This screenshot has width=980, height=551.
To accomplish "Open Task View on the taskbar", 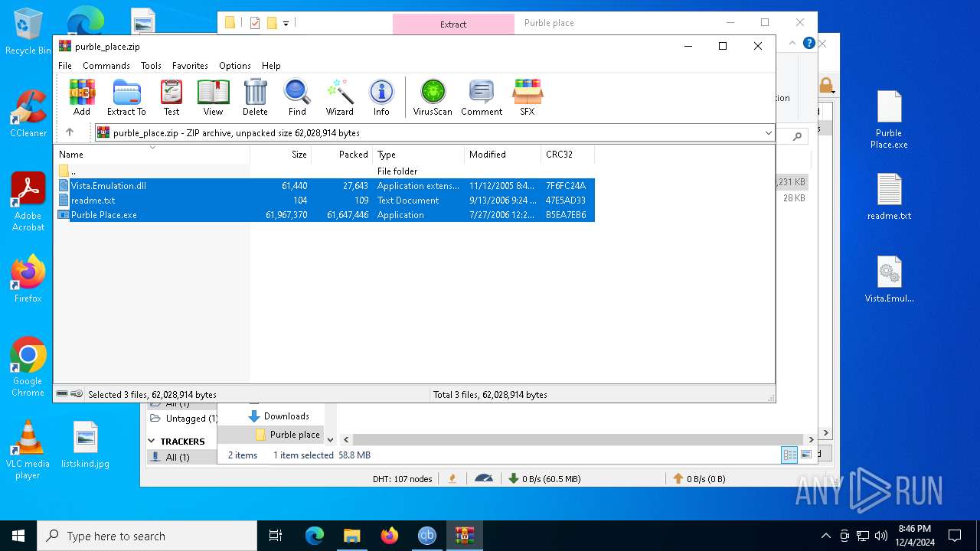I will click(x=276, y=536).
